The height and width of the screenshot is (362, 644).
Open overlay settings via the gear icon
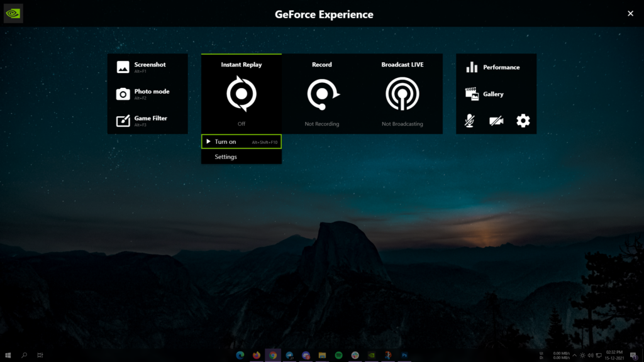(523, 121)
